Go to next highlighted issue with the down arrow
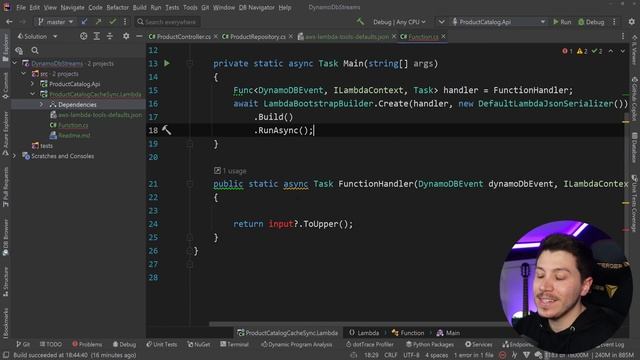 point(622,51)
